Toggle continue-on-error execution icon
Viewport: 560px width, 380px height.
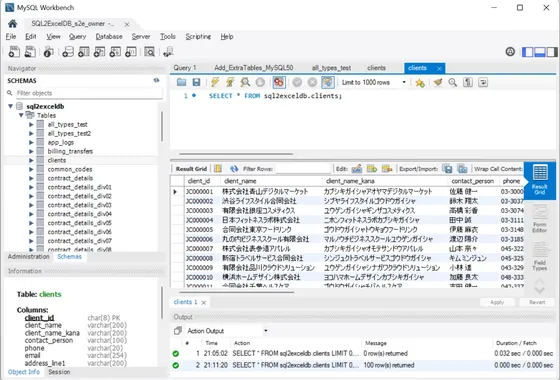279,82
